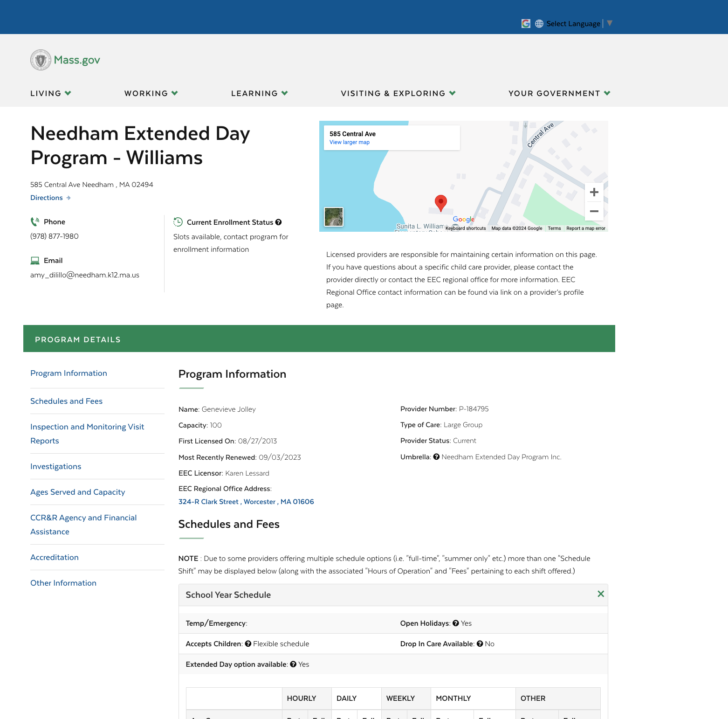Open help tooltip for Current Enrollment Status
The width and height of the screenshot is (728, 719).
coord(278,222)
